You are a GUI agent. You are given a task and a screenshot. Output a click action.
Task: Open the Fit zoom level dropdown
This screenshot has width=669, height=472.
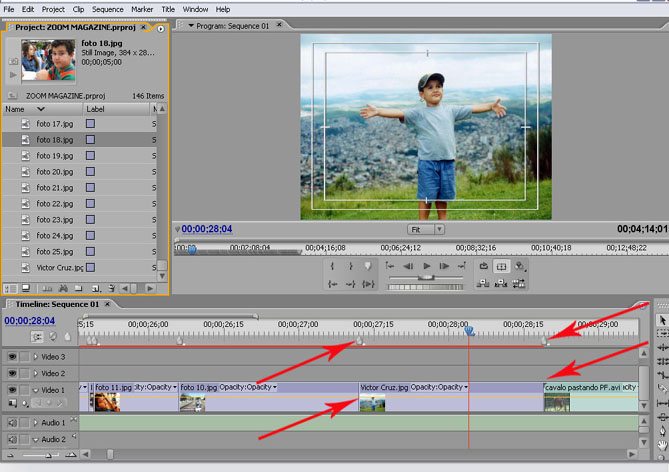(425, 229)
